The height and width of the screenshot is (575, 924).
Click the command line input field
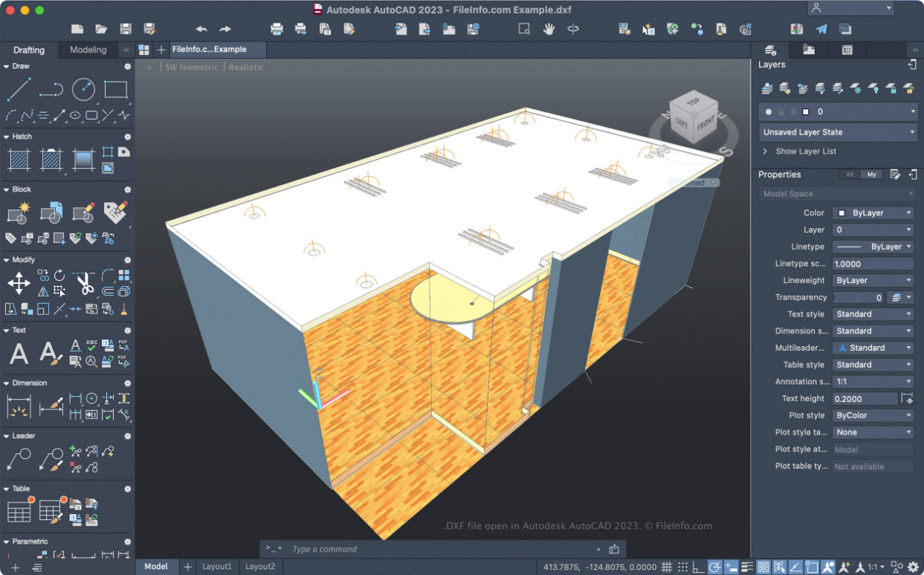point(439,549)
